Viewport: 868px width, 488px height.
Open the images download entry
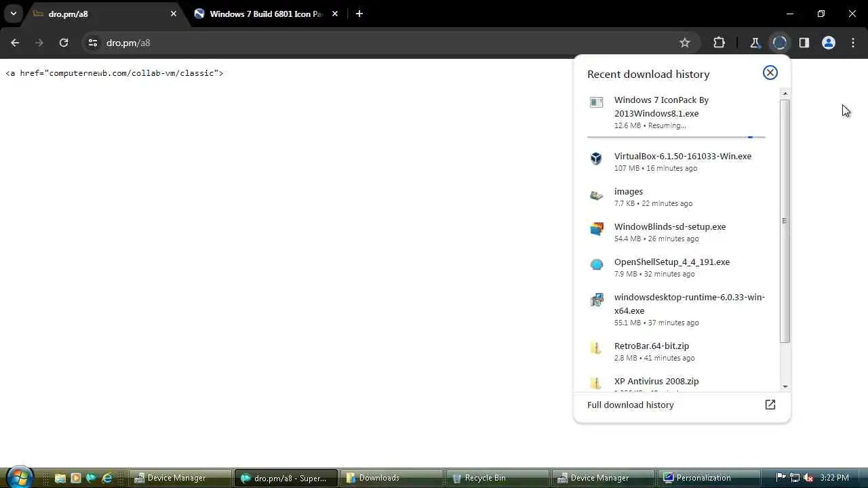point(677,197)
